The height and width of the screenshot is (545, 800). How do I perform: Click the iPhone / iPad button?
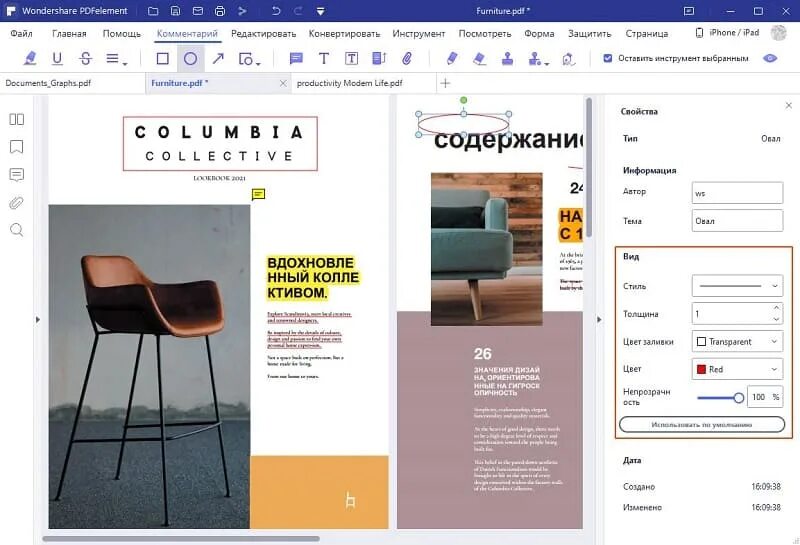coord(727,33)
